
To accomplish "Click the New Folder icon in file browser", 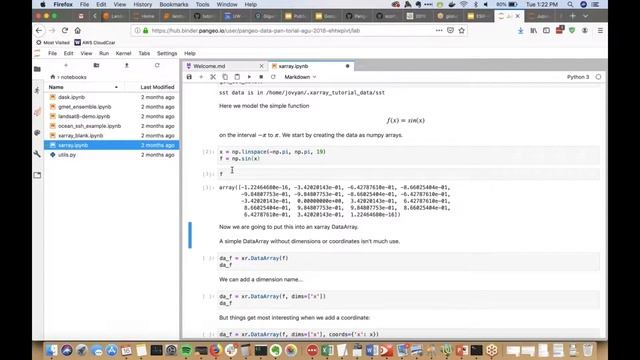I will click(96, 65).
